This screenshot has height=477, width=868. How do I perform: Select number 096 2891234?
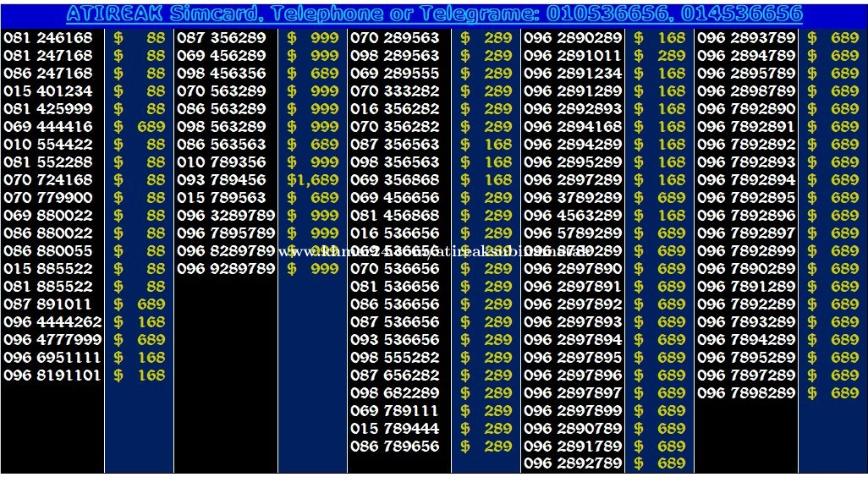tap(573, 74)
